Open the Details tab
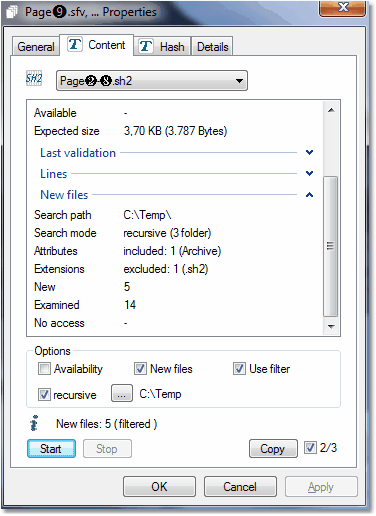Screen dimensions: 376x516 (212, 47)
